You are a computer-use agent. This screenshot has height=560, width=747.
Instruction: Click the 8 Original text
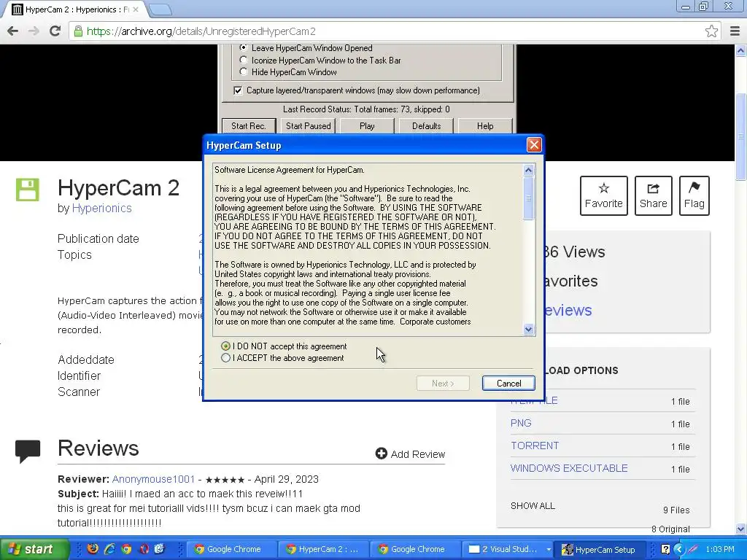click(x=670, y=529)
